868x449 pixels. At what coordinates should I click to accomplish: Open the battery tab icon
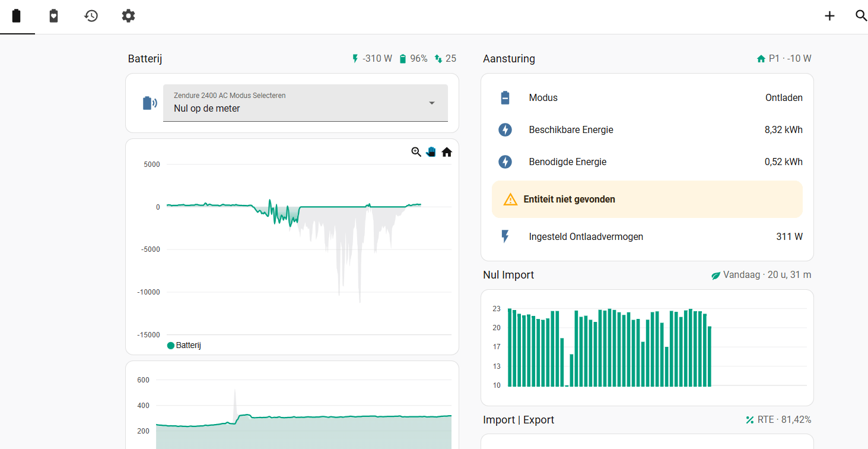17,16
